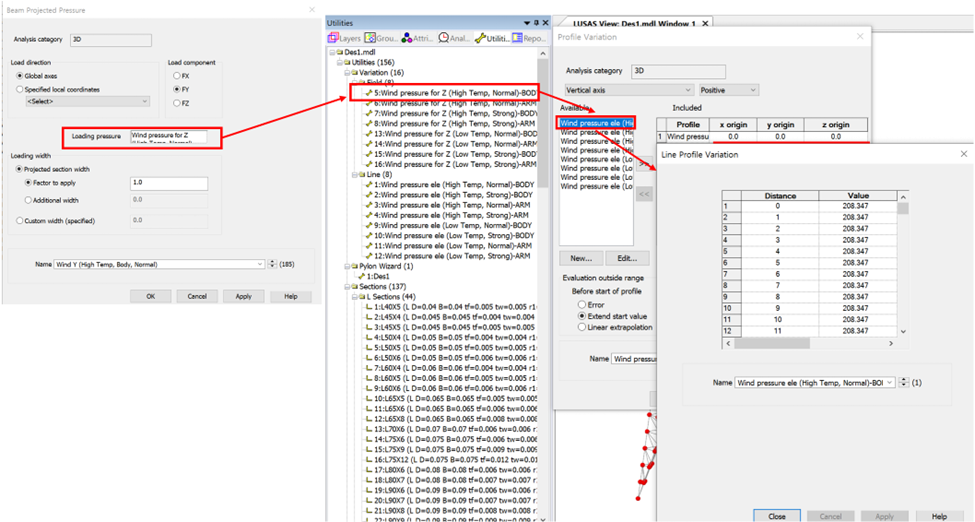975x522 pixels.
Task: Open the Reports tab icon
Action: click(x=530, y=38)
